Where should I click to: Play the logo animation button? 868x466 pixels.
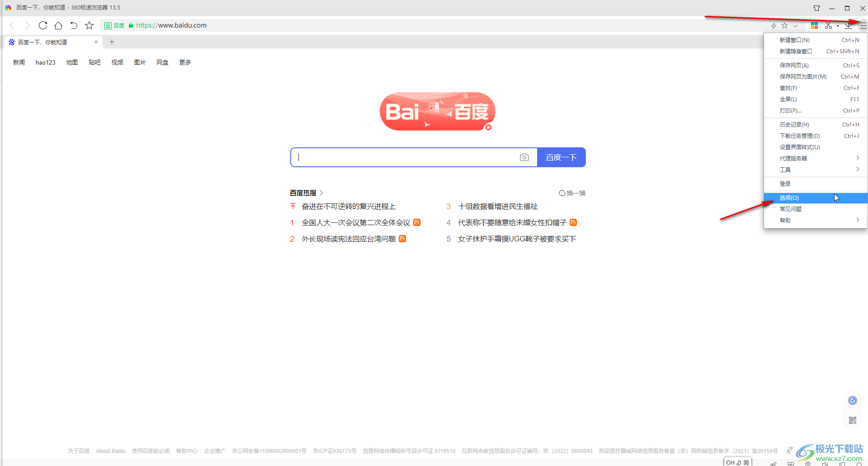(x=488, y=127)
